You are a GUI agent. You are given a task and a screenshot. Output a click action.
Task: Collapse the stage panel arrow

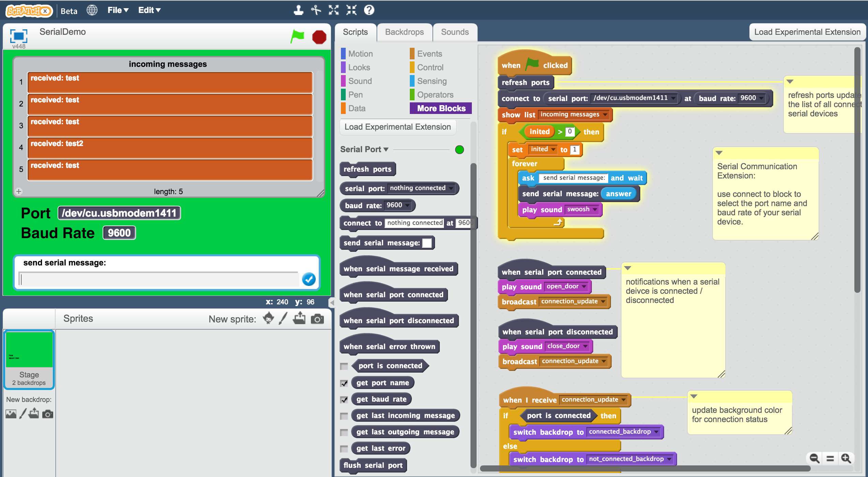point(332,302)
